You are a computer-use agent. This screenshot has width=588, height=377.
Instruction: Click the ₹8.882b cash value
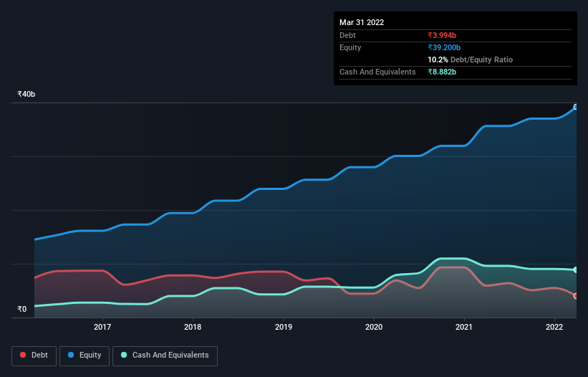tap(442, 72)
